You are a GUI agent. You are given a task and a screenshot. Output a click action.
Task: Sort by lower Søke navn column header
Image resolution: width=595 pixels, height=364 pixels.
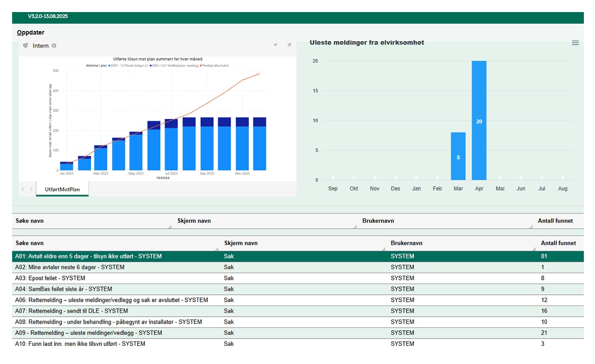click(x=30, y=243)
